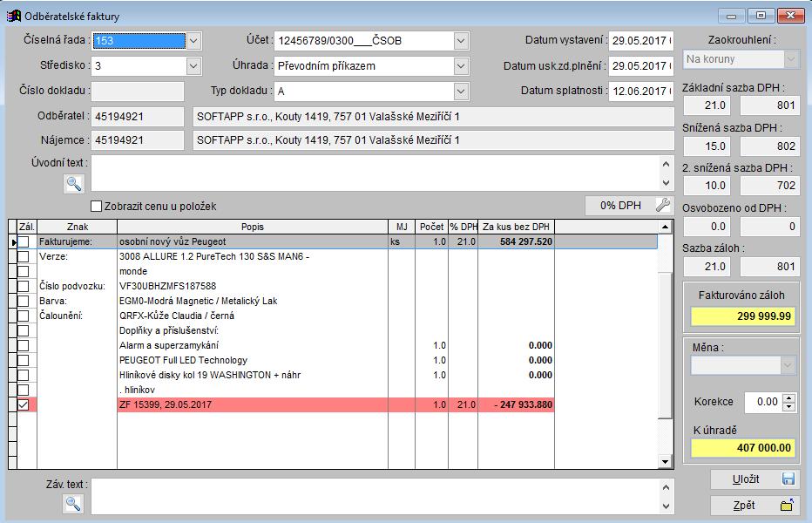
Task: Click the wrench icon on 0% DPH button
Action: point(662,205)
